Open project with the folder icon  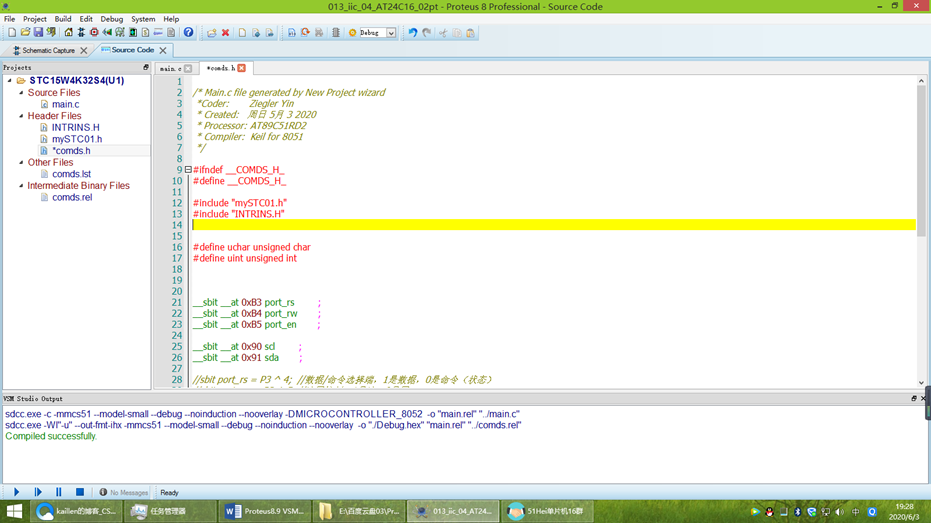pyautogui.click(x=25, y=33)
